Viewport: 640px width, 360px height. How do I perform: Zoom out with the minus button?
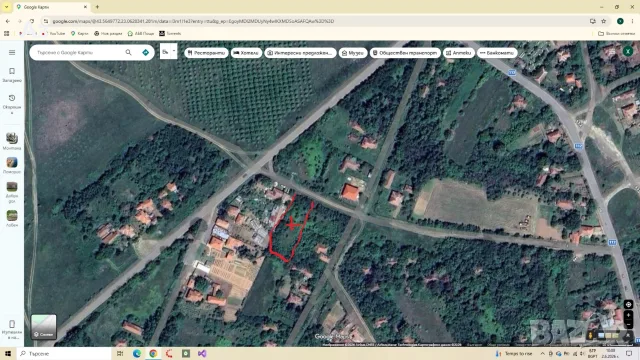(628, 324)
